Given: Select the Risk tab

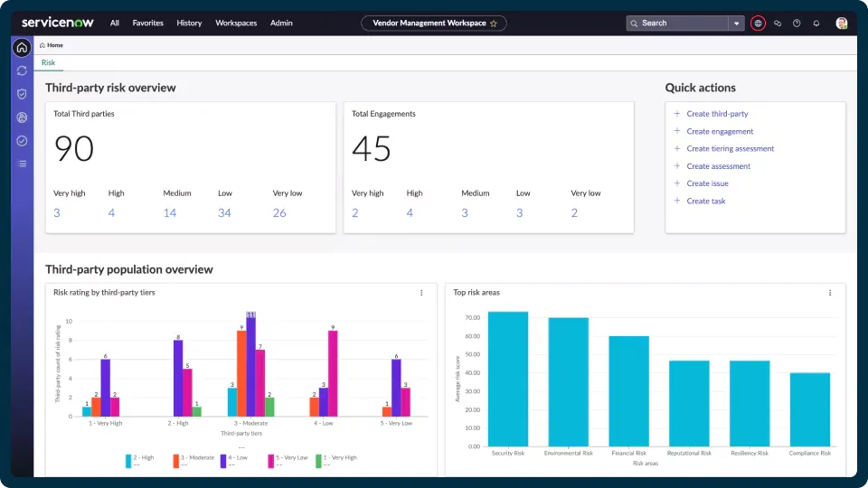Looking at the screenshot, I should point(48,62).
